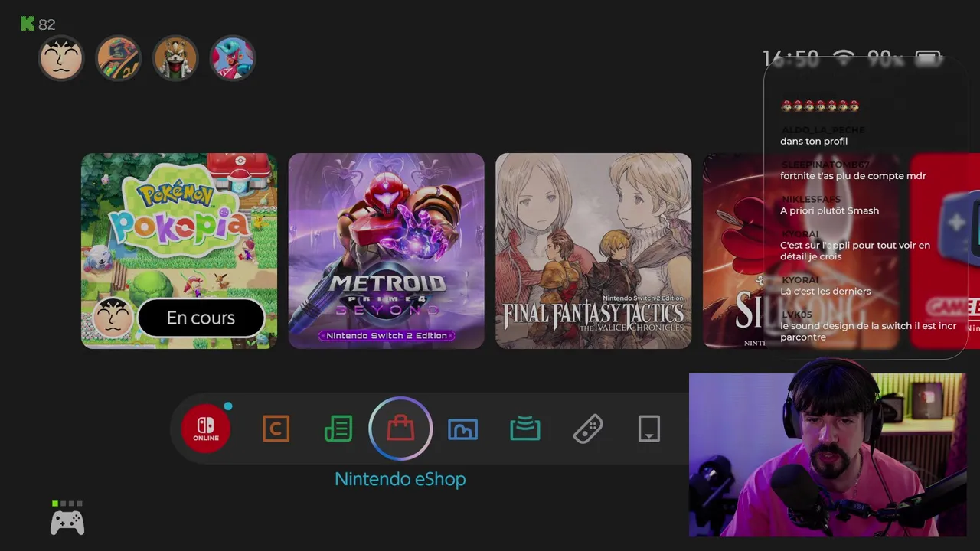
Task: Open the News icon in the dock
Action: point(338,429)
